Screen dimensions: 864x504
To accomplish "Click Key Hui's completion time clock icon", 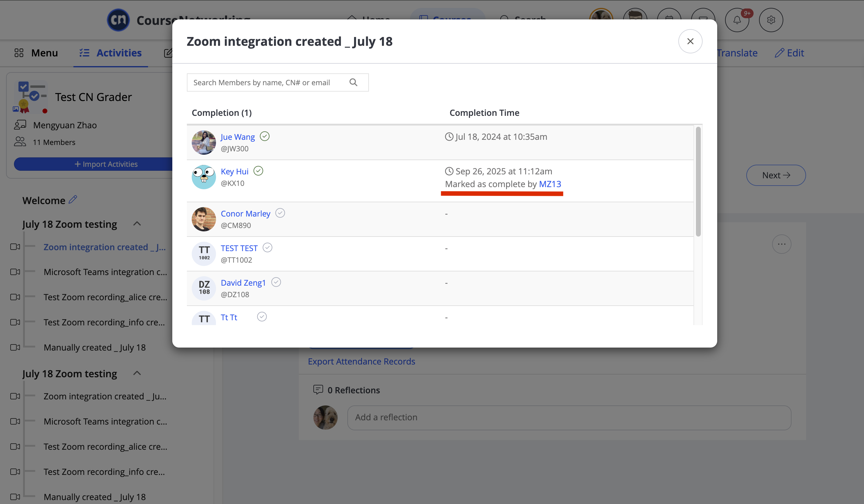I will (449, 171).
